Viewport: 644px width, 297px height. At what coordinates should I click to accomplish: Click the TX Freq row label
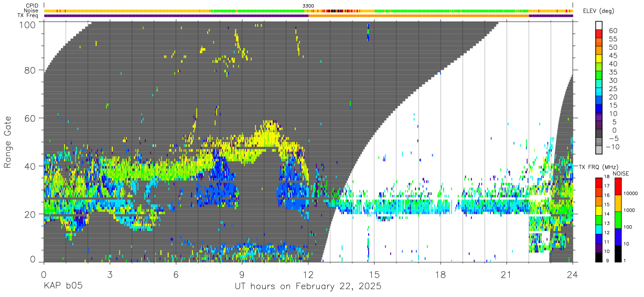(28, 15)
